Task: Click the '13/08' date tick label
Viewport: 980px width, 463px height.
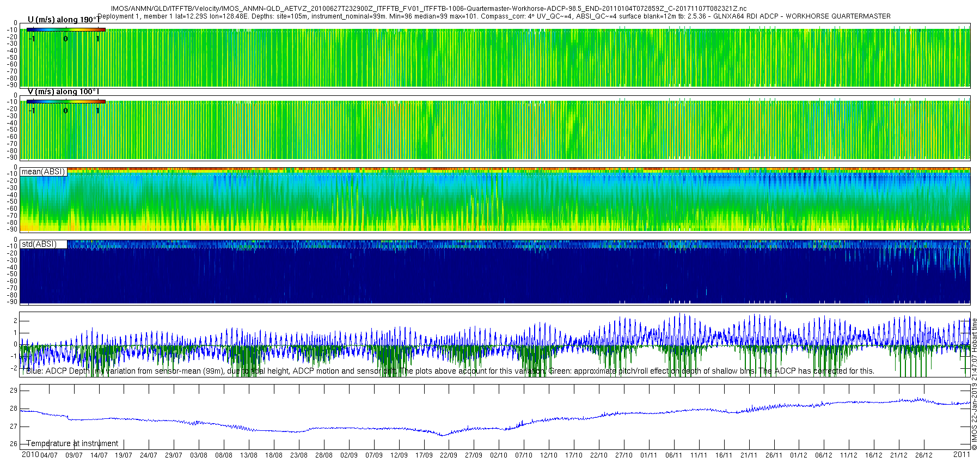Action: [x=249, y=455]
